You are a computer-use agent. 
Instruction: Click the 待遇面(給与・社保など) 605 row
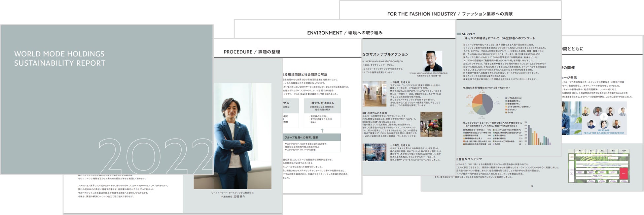[x=477, y=130]
